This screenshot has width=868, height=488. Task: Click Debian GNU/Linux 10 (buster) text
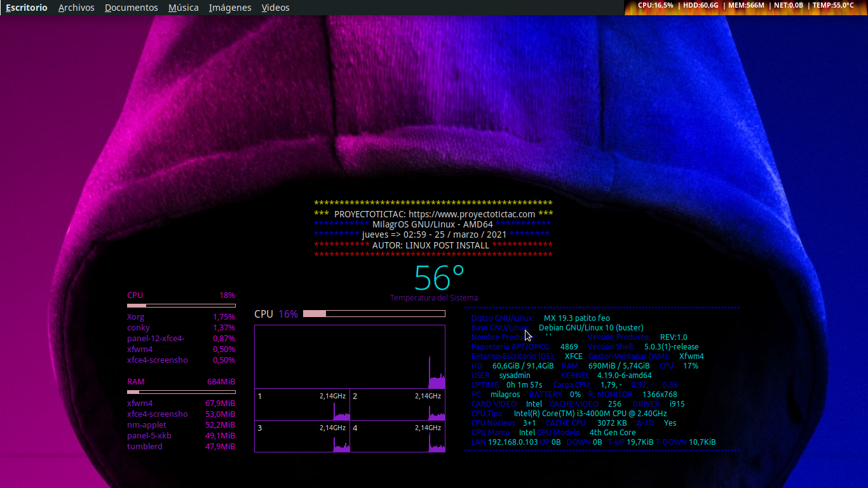click(591, 328)
